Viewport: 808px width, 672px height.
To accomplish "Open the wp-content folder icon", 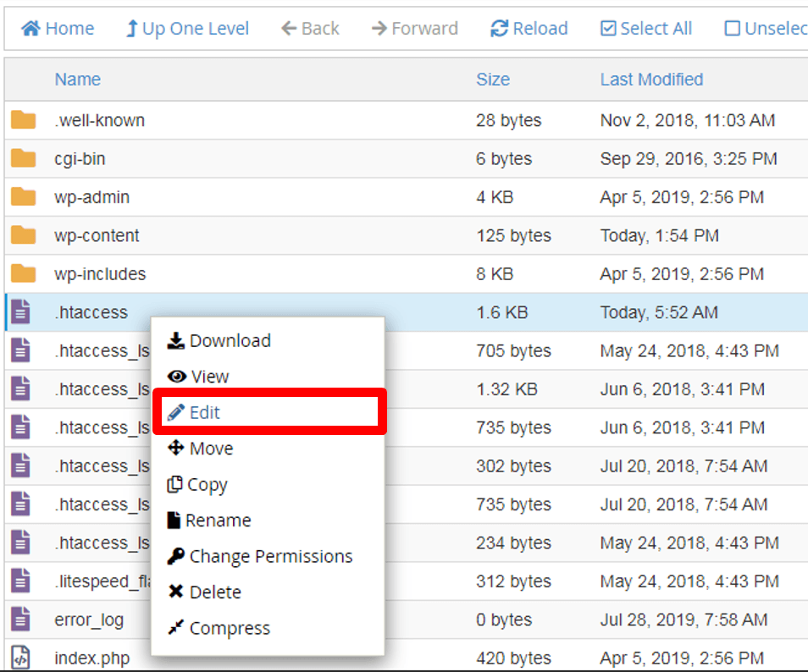I will (24, 235).
